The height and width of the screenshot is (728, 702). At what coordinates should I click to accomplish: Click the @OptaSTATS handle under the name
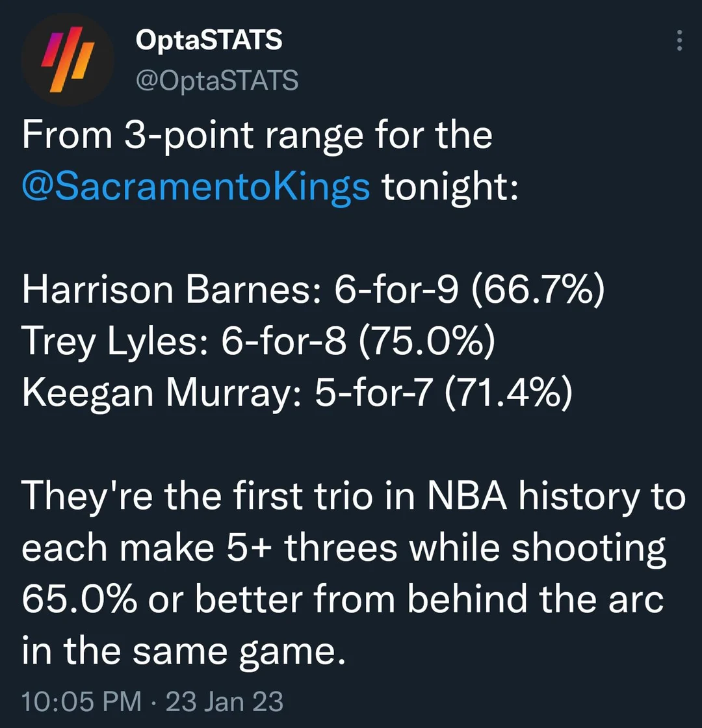coord(216,81)
